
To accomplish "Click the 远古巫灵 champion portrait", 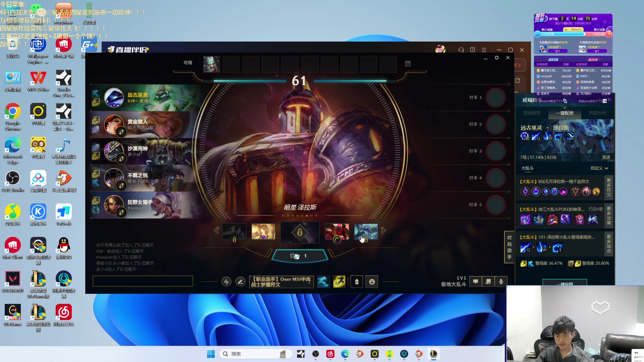I will [x=114, y=98].
